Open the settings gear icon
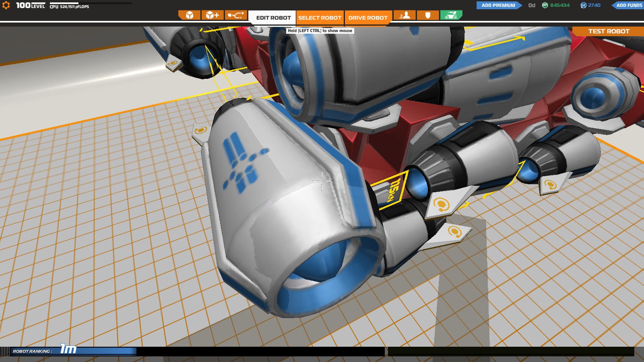The width and height of the screenshot is (644, 362). click(6, 5)
